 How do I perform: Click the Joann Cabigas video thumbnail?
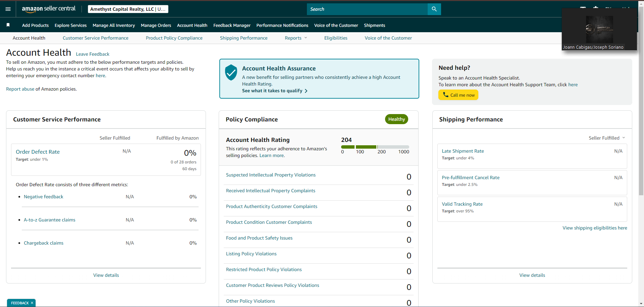pyautogui.click(x=599, y=29)
